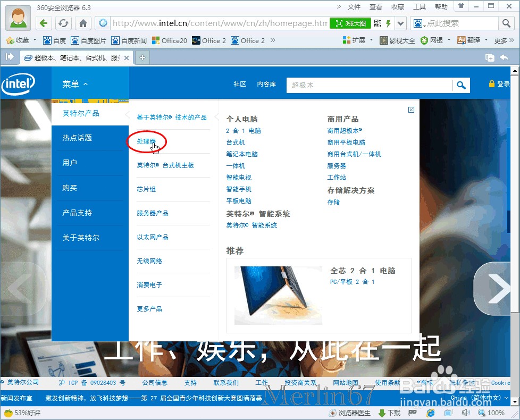
Task: Toggle the sidebar panel icon left of tabs
Action: 10,57
